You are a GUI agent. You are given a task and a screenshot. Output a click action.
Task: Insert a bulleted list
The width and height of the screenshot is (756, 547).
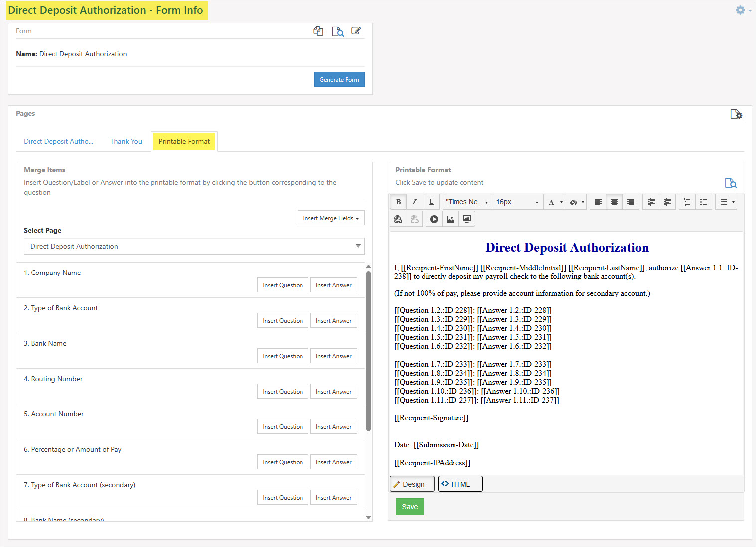pos(703,202)
